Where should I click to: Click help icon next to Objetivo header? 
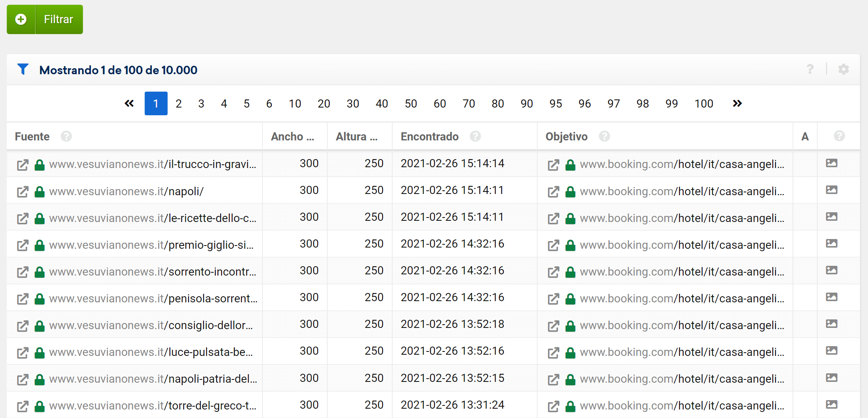[x=604, y=136]
